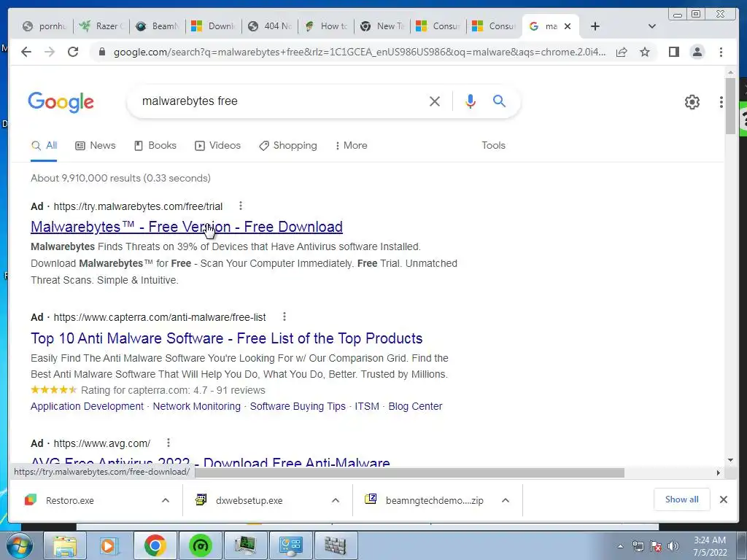
Task: Switch to the New Tab browser tab
Action: tap(382, 26)
